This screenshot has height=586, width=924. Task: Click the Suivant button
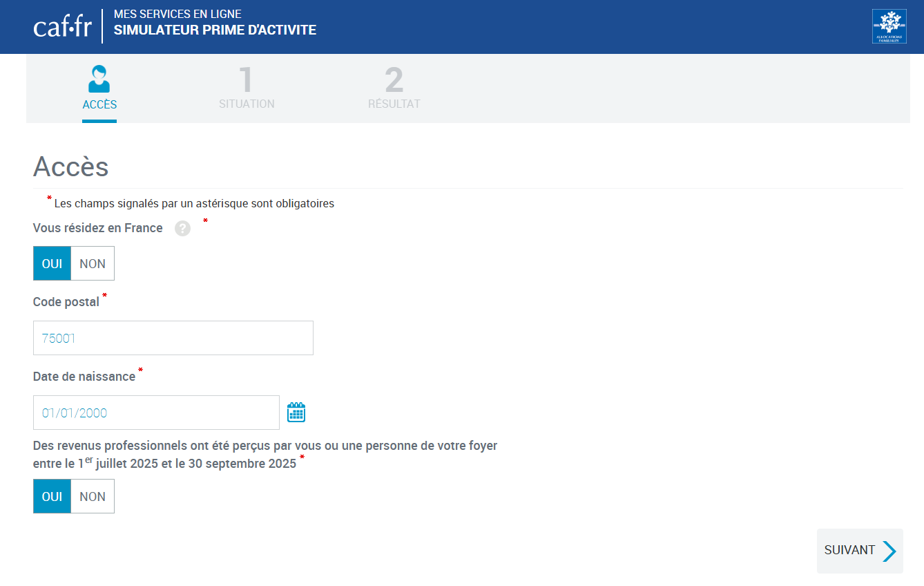click(860, 551)
